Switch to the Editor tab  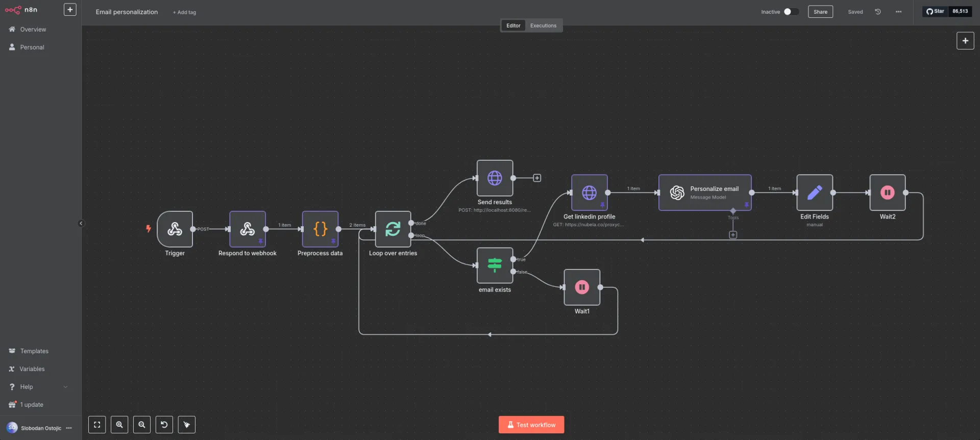coord(513,26)
